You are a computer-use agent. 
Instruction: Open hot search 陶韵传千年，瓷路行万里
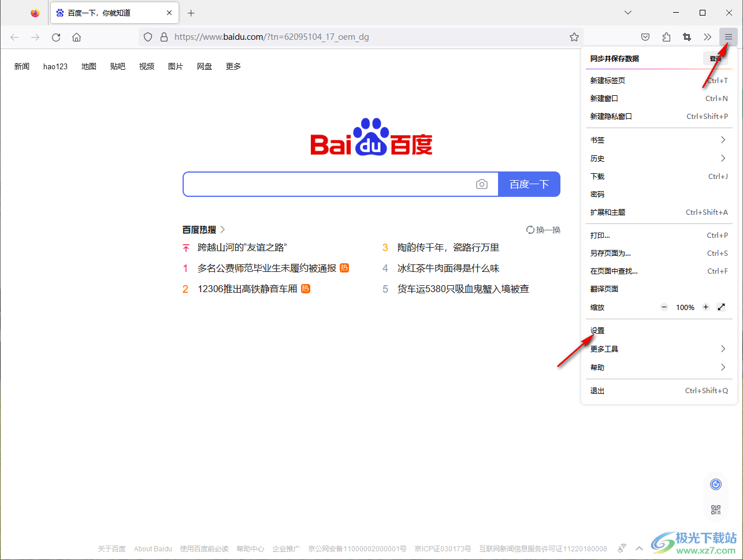pyautogui.click(x=448, y=248)
